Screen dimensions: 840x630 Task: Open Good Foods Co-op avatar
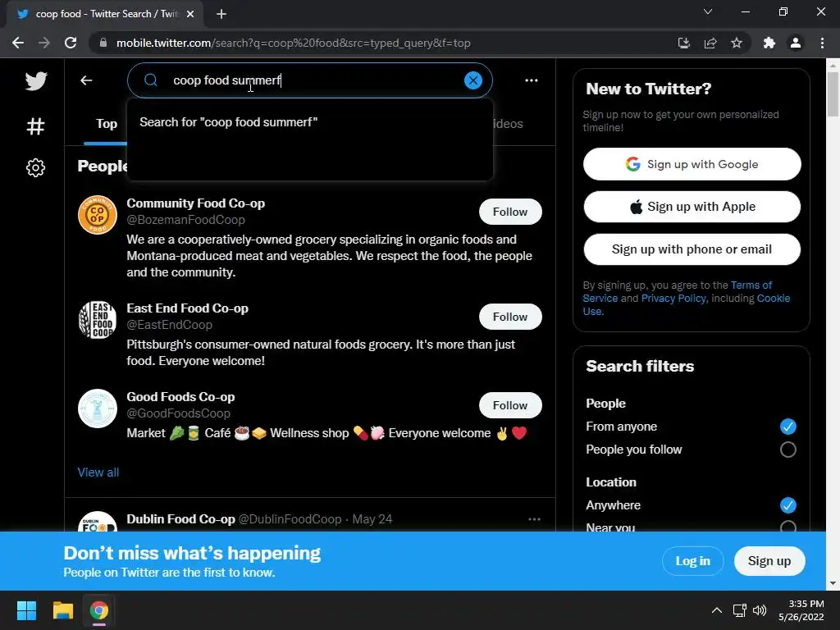tap(98, 409)
